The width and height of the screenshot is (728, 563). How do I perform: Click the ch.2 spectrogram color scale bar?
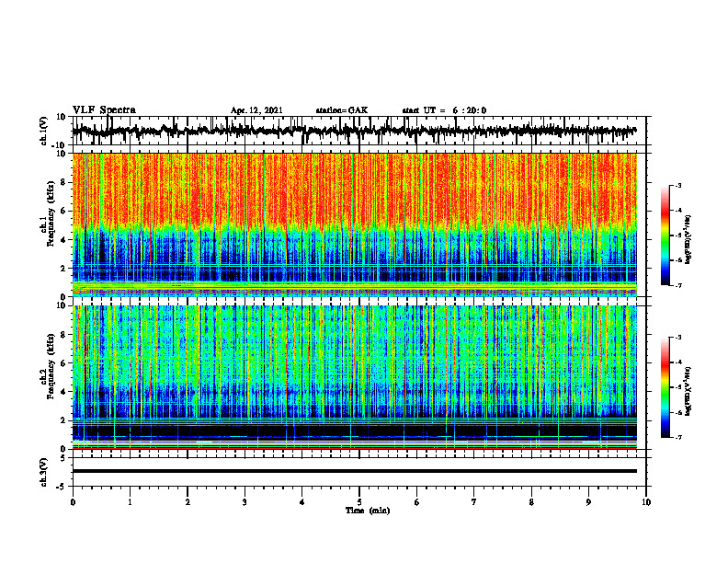[x=665, y=387]
